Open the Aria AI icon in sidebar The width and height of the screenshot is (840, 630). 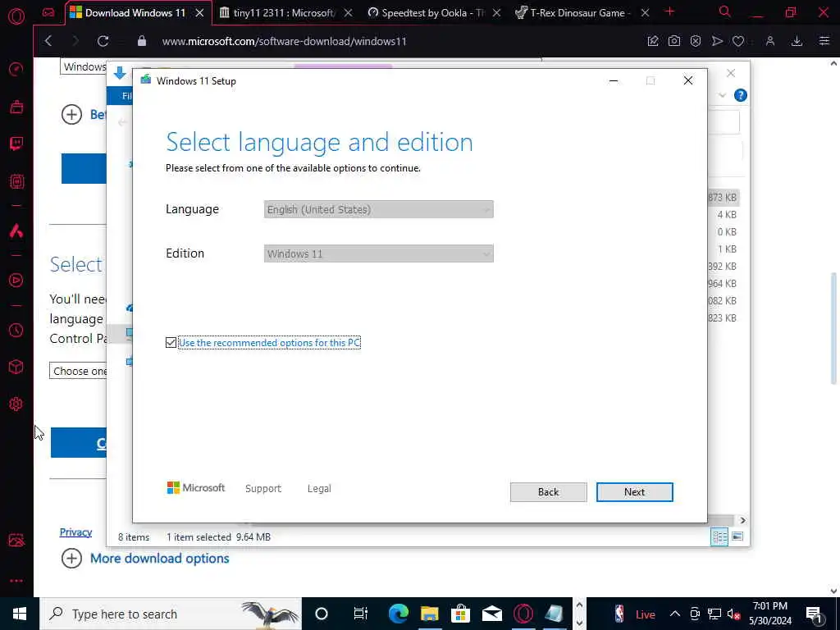click(x=16, y=231)
